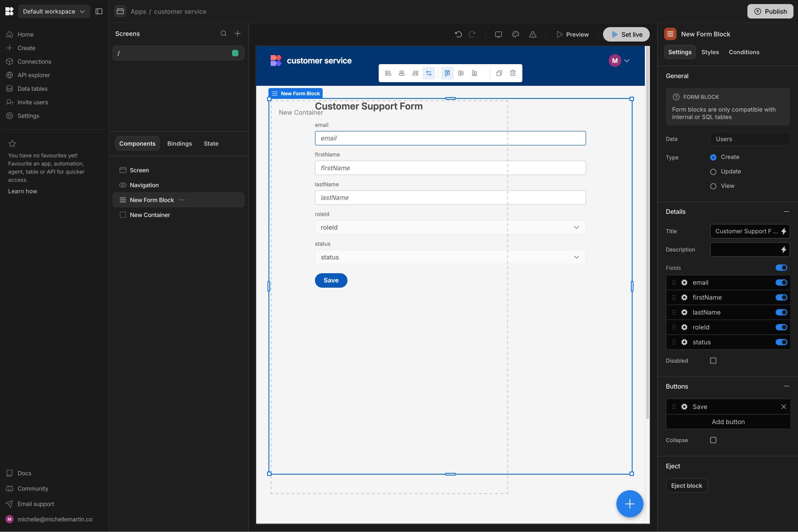Switch to the Styles tab
Screen dimensions: 798x532
click(x=710, y=52)
